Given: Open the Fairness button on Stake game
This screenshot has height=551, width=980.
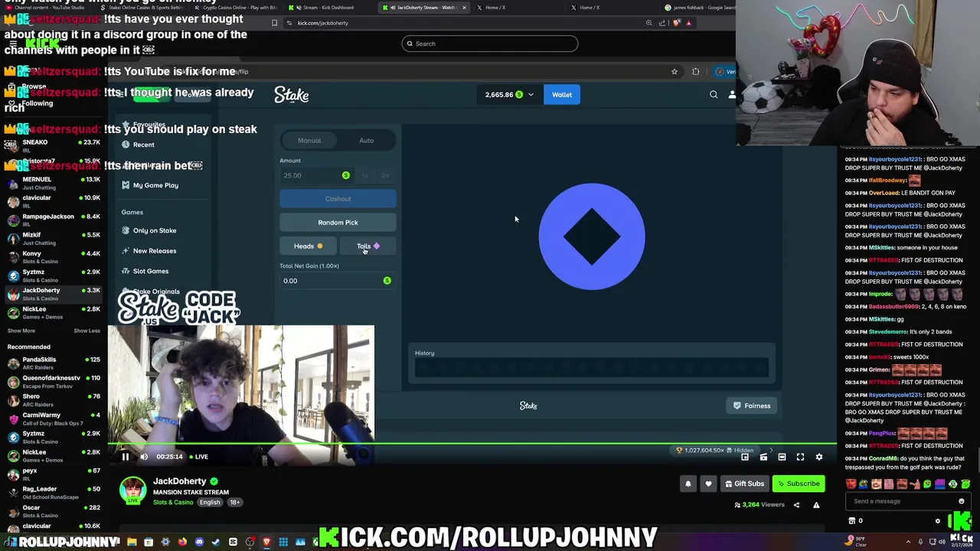Looking at the screenshot, I should pos(752,406).
